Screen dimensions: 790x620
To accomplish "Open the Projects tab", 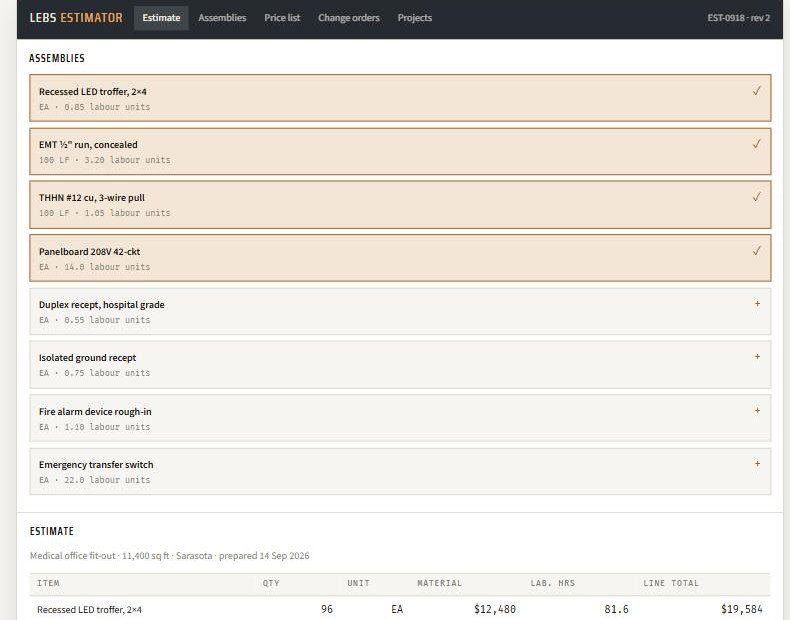I will pos(415,18).
